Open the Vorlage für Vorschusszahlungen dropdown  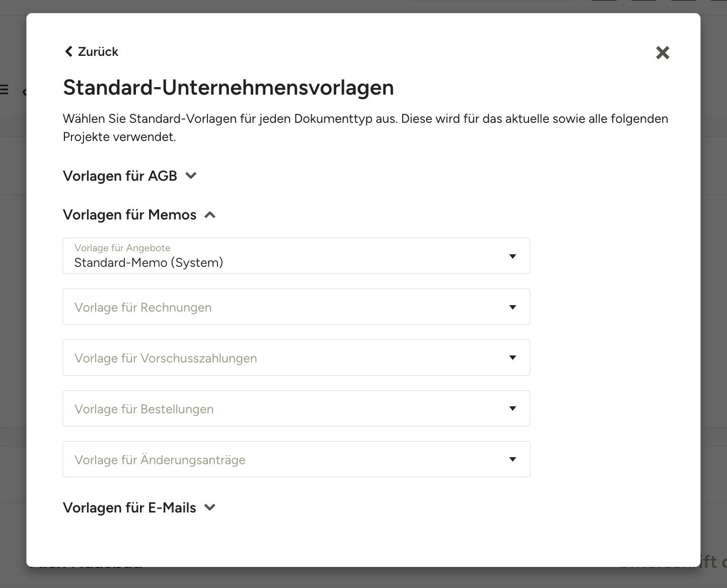click(296, 357)
